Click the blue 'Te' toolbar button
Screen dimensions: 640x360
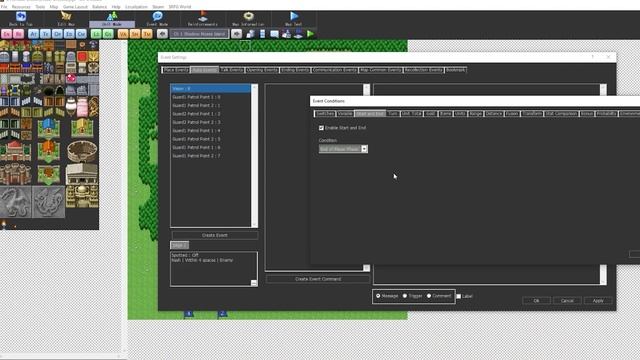pos(45,34)
